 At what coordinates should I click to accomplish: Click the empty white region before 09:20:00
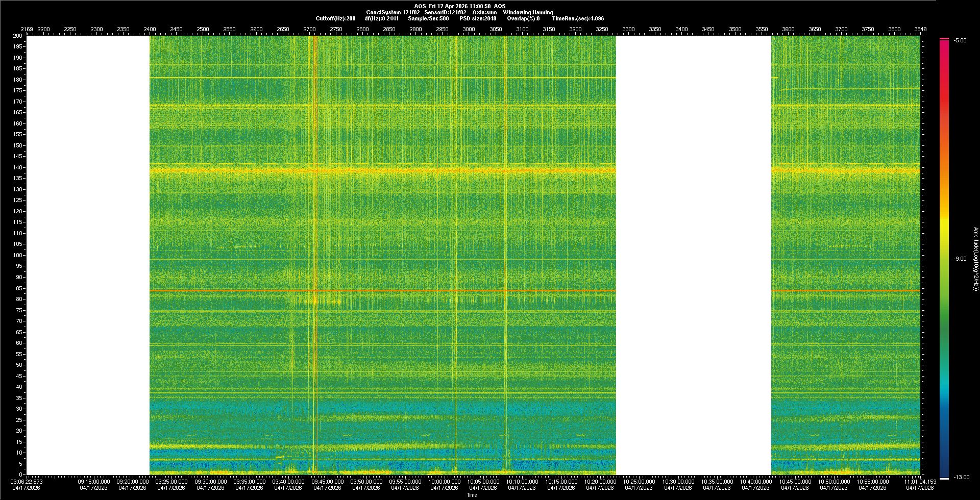[88, 255]
